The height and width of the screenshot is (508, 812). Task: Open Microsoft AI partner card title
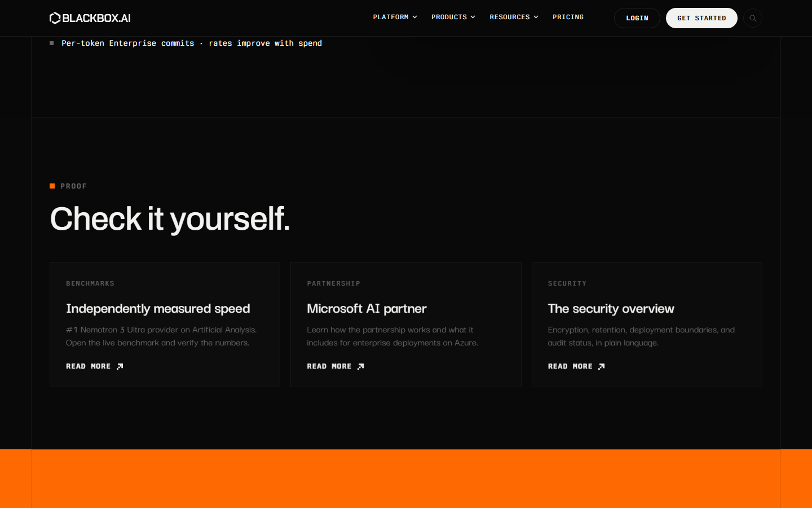click(x=367, y=309)
